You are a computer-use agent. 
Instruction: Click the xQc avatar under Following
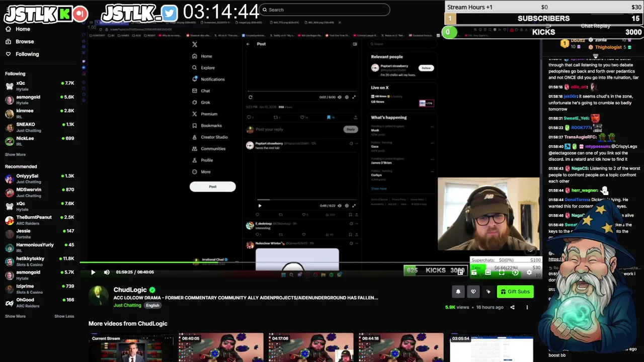click(10, 86)
